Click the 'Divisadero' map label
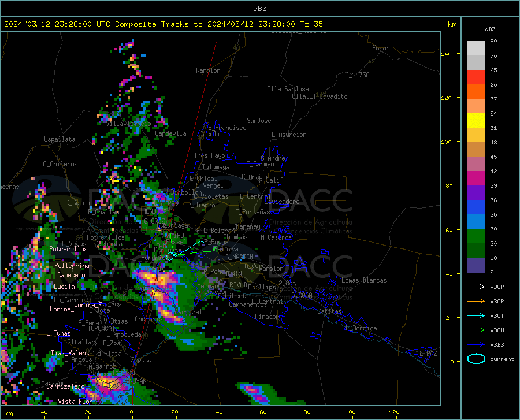 tap(282, 202)
